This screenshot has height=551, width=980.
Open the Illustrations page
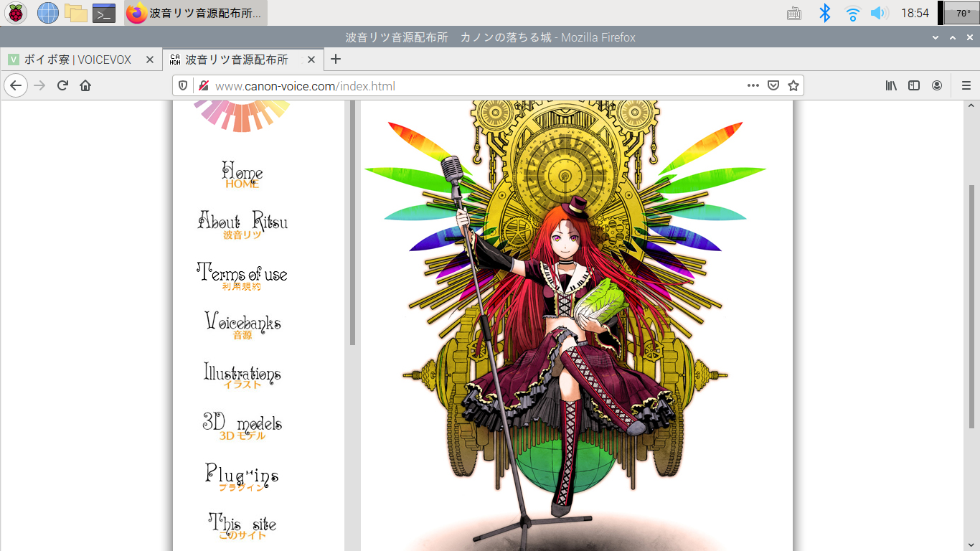point(242,377)
